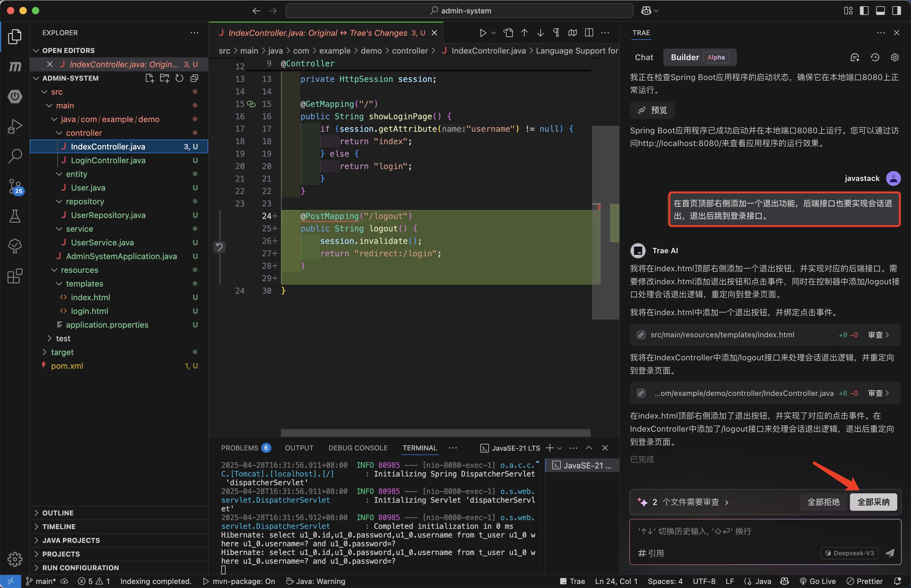Toggle mvn-package On in status bar
Viewport: 911px width, 588px height.
click(239, 581)
